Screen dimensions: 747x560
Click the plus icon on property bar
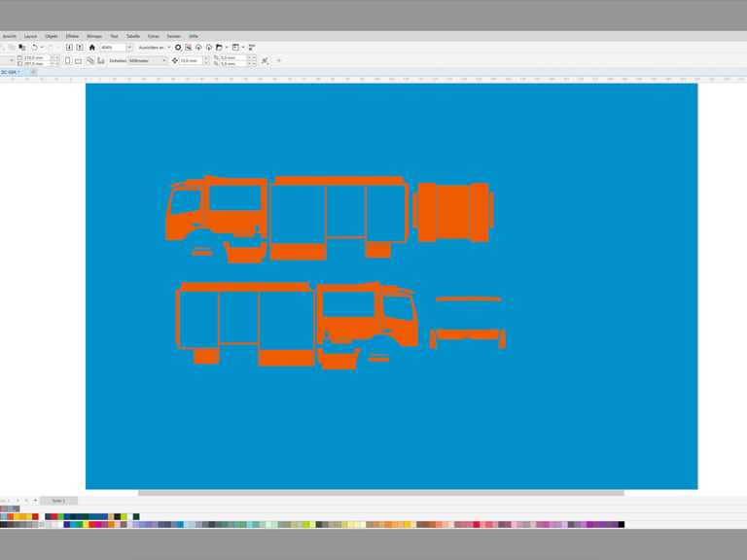pyautogui.click(x=279, y=61)
